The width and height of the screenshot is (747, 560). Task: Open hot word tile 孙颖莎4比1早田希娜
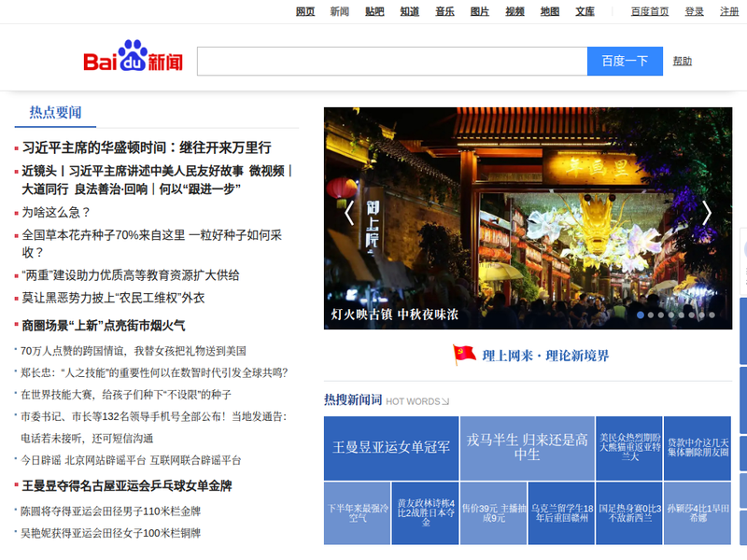(x=698, y=512)
